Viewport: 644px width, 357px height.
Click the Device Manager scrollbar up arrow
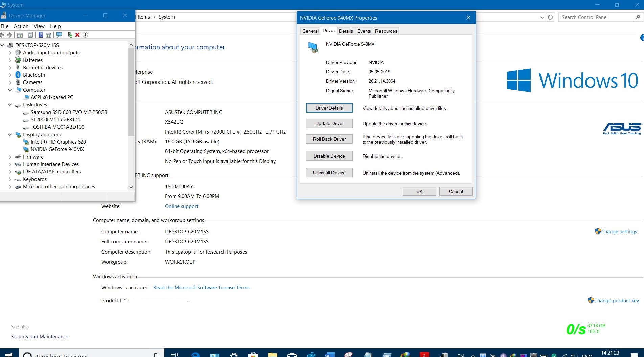(131, 45)
